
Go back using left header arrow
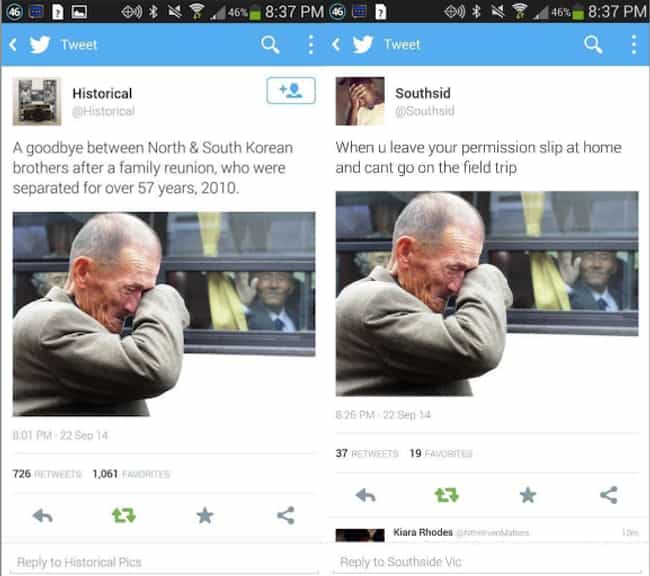click(12, 44)
